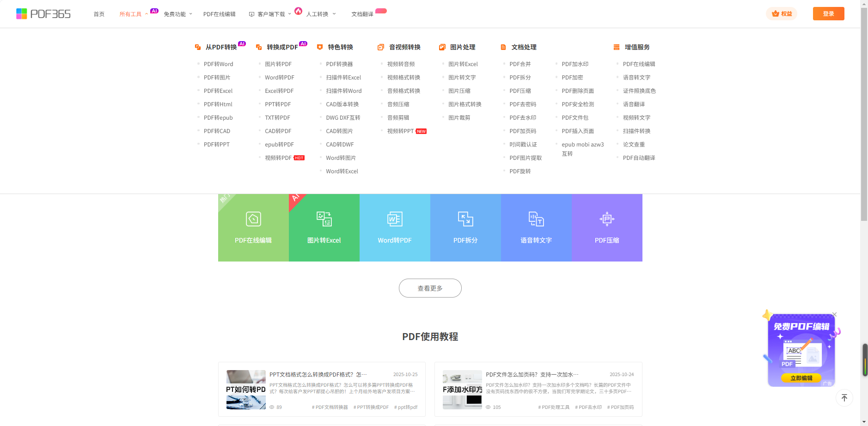
Task: Expand the 客户端下载 dropdown
Action: pyautogui.click(x=271, y=14)
